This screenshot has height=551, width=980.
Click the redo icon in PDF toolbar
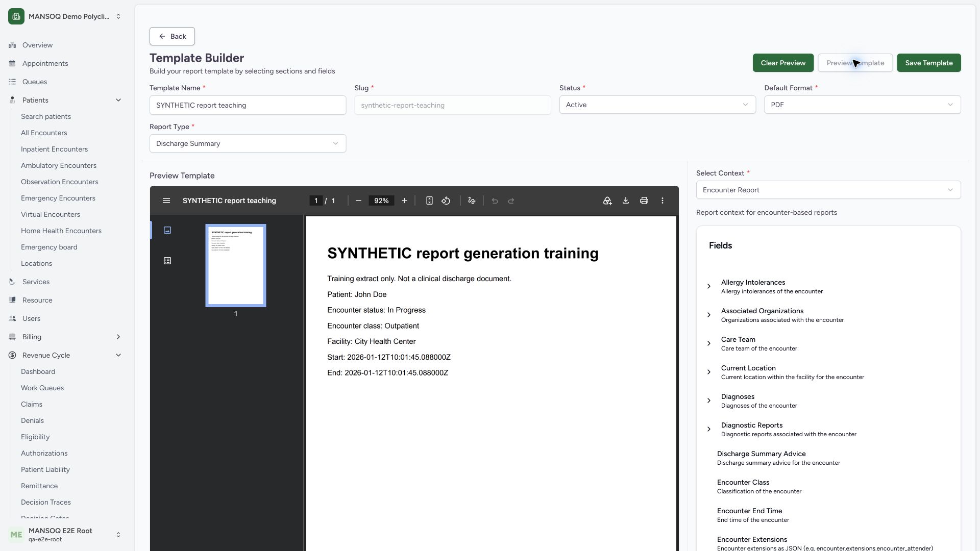coord(511,201)
